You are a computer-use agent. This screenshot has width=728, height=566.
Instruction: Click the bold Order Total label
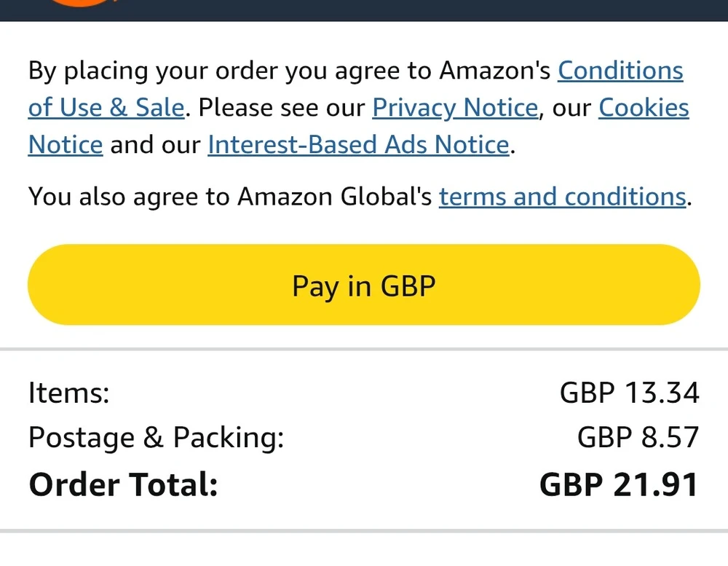(x=123, y=484)
